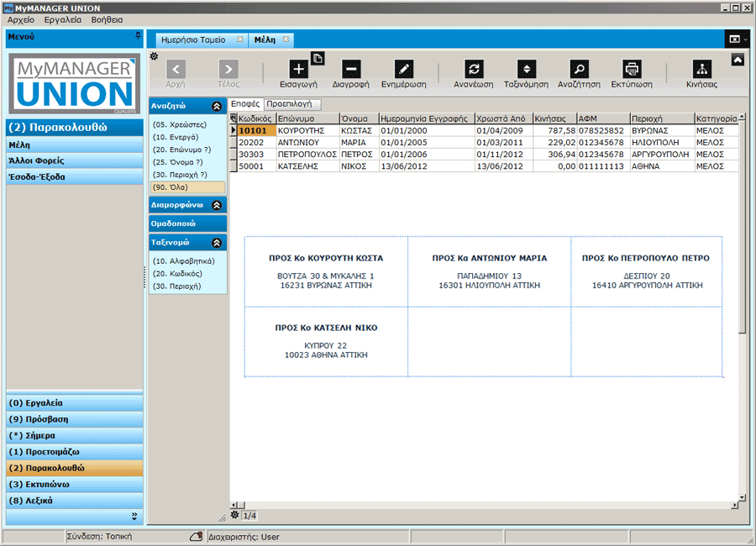Select row with code 20202
The image size is (756, 546).
[x=484, y=142]
